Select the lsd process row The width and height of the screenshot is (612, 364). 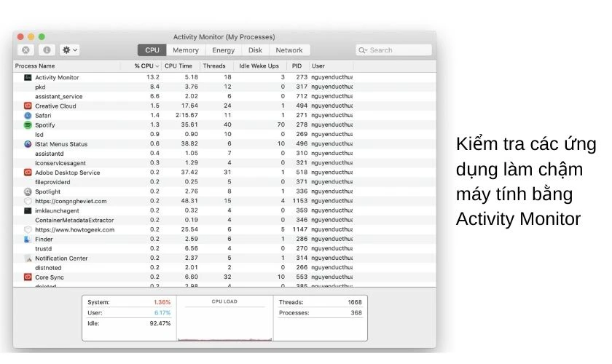pyautogui.click(x=224, y=134)
